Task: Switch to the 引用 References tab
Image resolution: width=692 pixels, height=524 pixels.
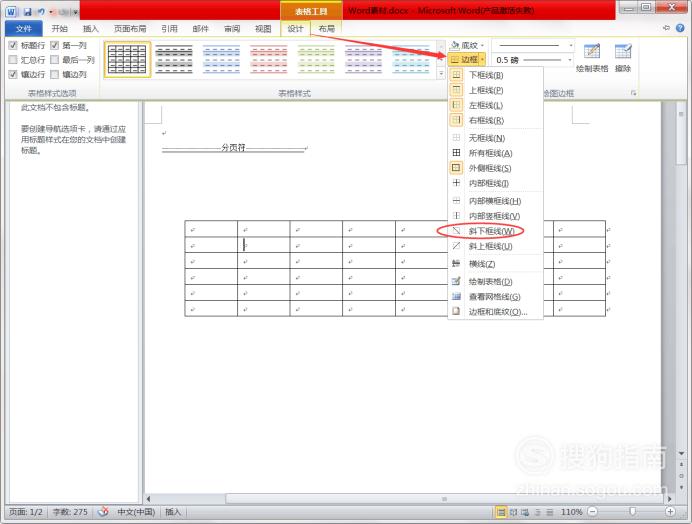Action: [x=169, y=29]
